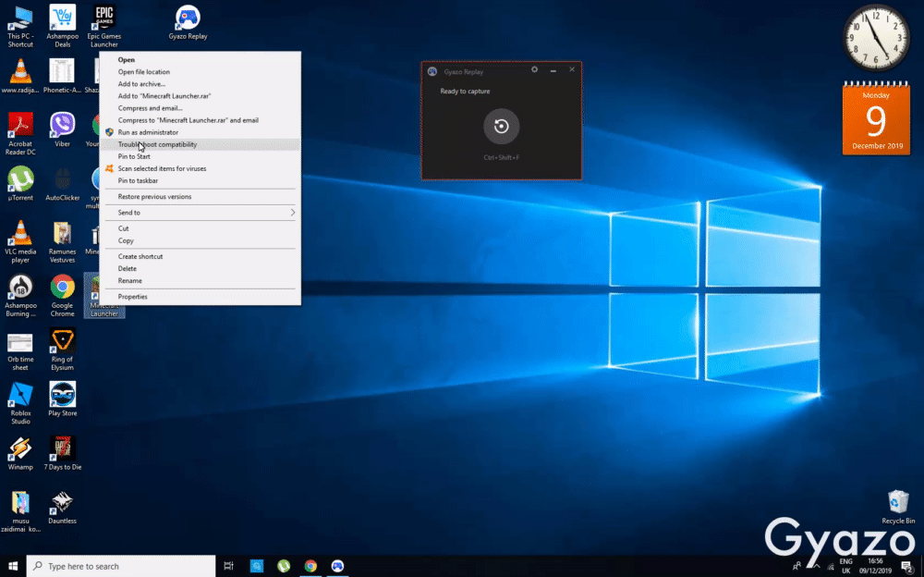Click the uTorrent taskbar icon
924x577 pixels.
[284, 566]
